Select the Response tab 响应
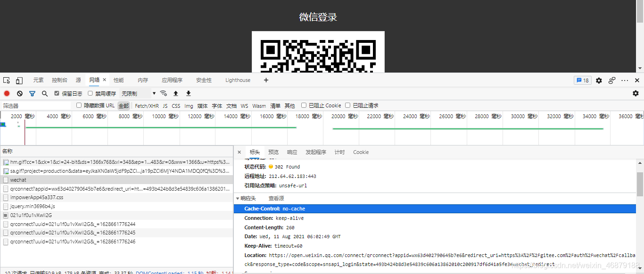644x274 pixels. pyautogui.click(x=292, y=152)
